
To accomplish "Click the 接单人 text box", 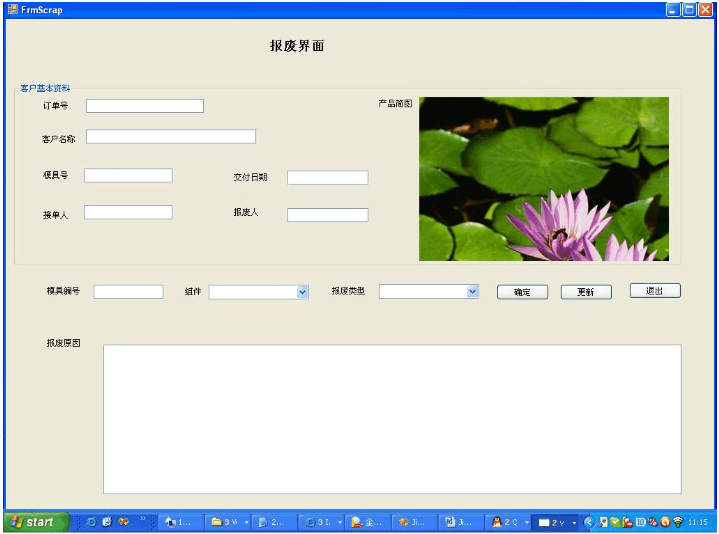I will [128, 212].
